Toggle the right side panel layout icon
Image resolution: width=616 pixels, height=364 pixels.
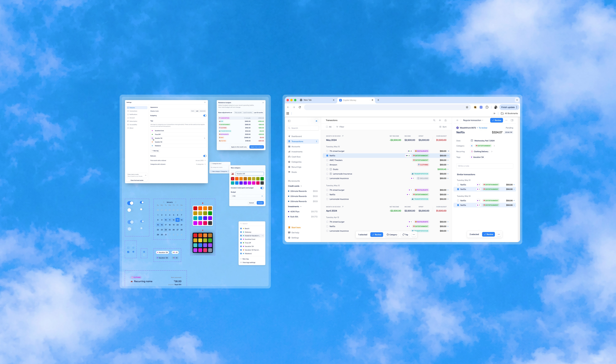tap(512, 120)
